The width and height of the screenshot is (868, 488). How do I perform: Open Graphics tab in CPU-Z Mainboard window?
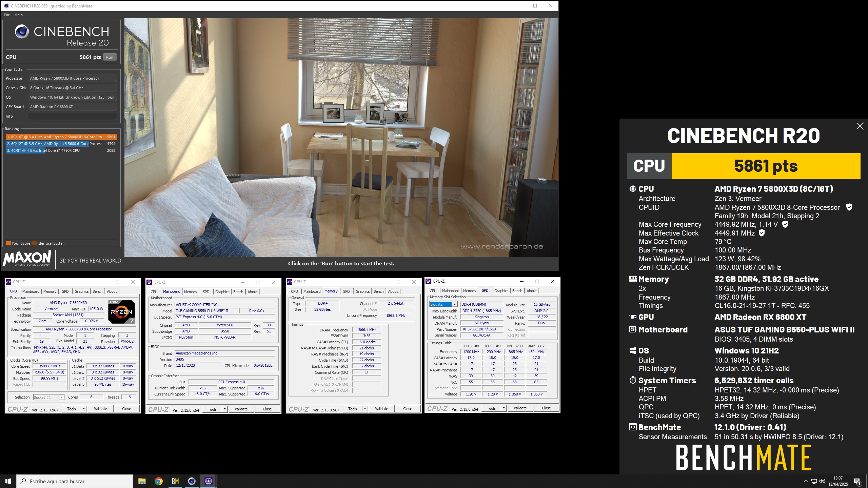pyautogui.click(x=222, y=292)
